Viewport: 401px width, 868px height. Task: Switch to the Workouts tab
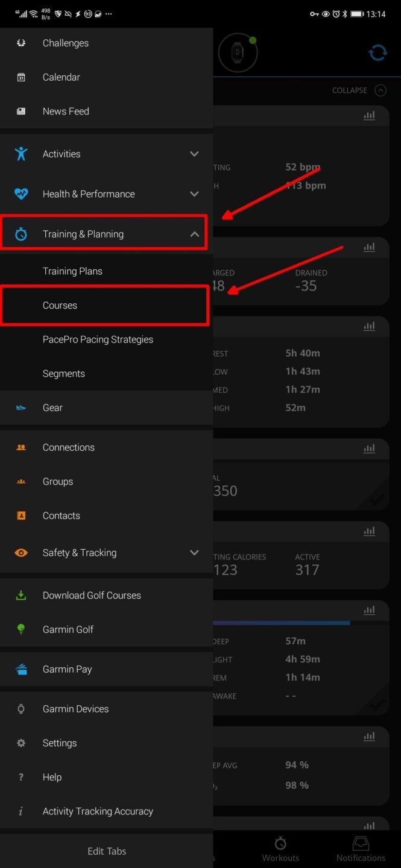(280, 848)
